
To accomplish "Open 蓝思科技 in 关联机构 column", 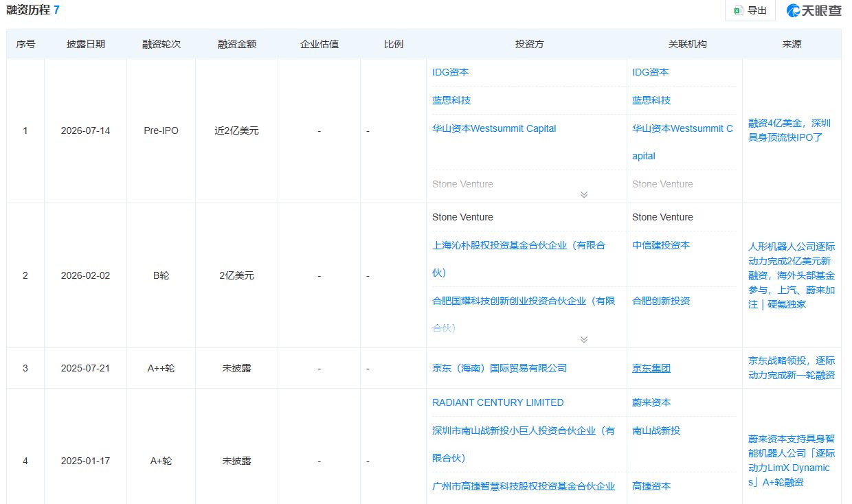I will point(651,100).
